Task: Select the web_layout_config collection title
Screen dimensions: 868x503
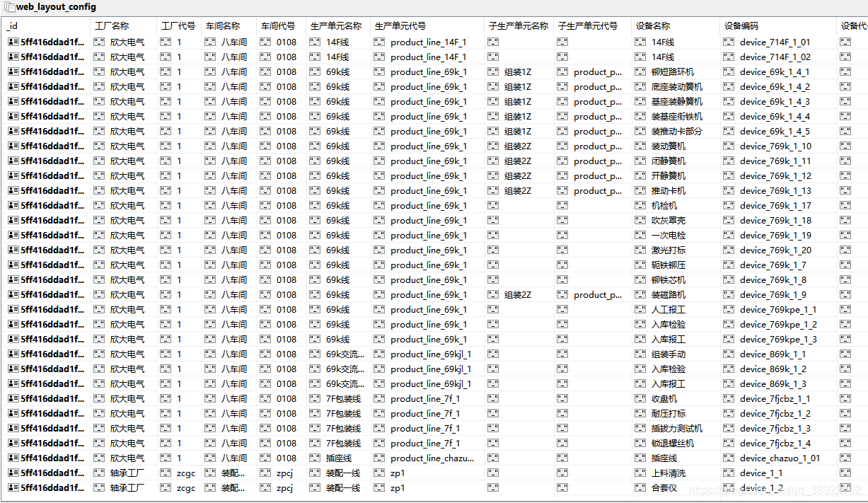Action: [56, 7]
